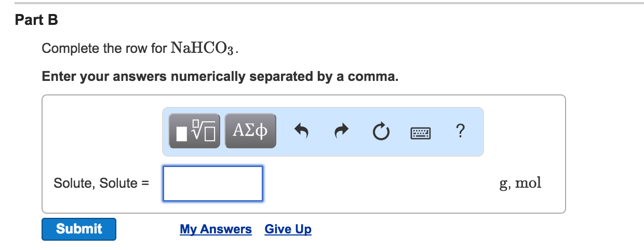Click the 'Complete the row for' text
The image size is (644, 250).
(104, 49)
